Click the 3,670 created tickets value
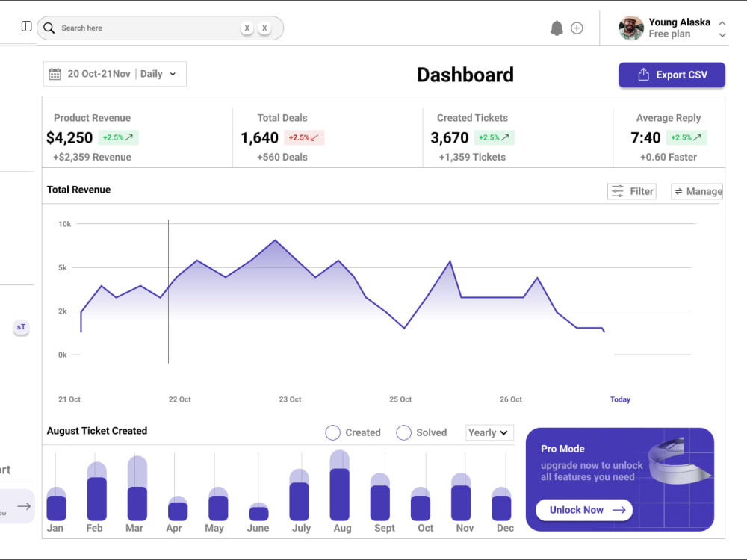The height and width of the screenshot is (560, 747). coord(450,137)
